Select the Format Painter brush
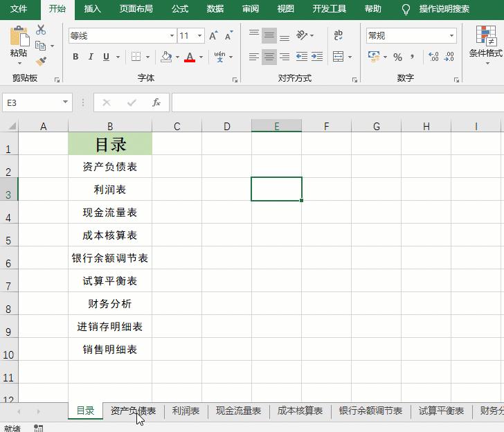This screenshot has width=504, height=432. click(41, 61)
